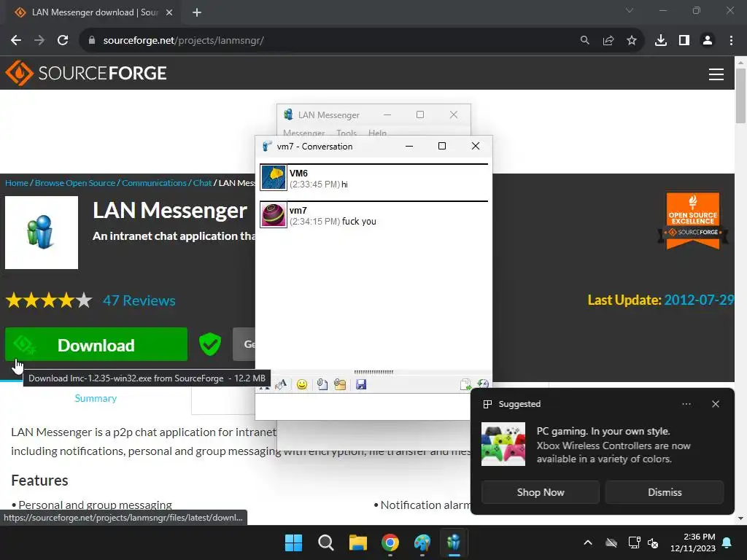The image size is (747, 560).
Task: Open message history clock icon in conversation
Action: tap(483, 384)
